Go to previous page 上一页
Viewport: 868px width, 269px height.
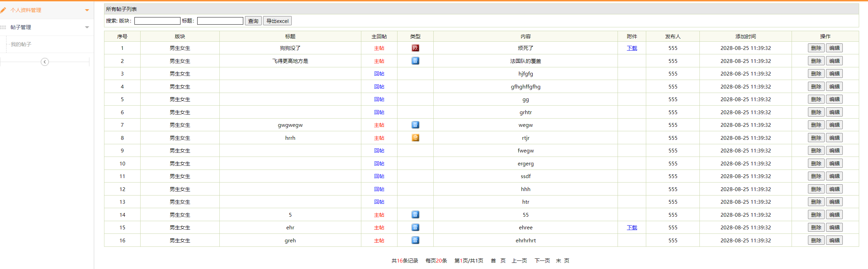(x=519, y=261)
